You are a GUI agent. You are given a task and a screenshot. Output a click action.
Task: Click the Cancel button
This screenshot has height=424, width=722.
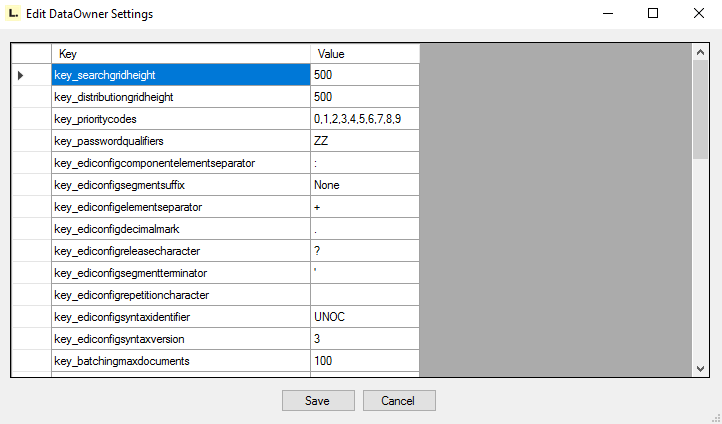point(398,400)
